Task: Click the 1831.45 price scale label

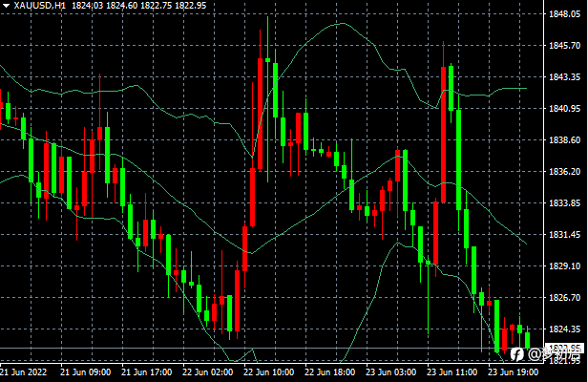Action: tap(564, 235)
